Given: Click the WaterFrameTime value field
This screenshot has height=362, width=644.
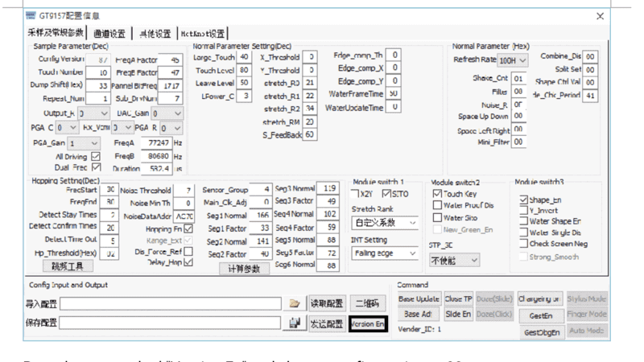Looking at the screenshot, I should (x=394, y=93).
